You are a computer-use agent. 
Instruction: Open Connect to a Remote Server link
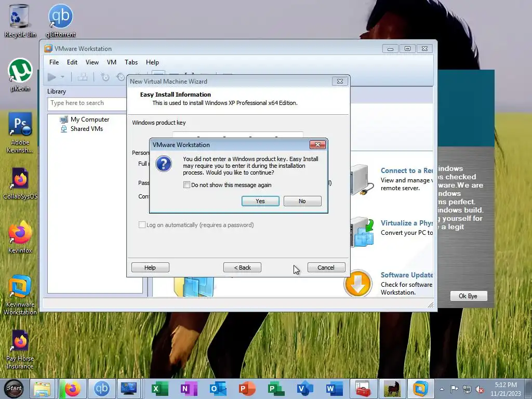pyautogui.click(x=406, y=170)
